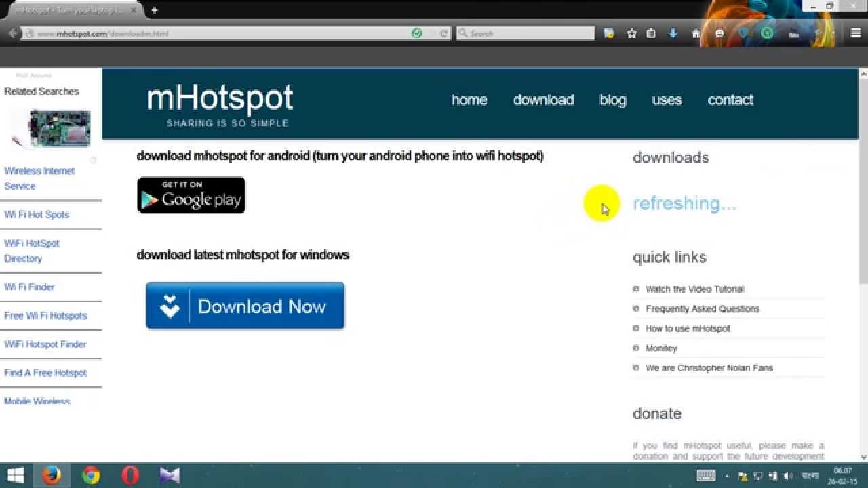This screenshot has width=868, height=488.
Task: Click the circuit board ad thumbnail
Action: pyautogui.click(x=52, y=129)
